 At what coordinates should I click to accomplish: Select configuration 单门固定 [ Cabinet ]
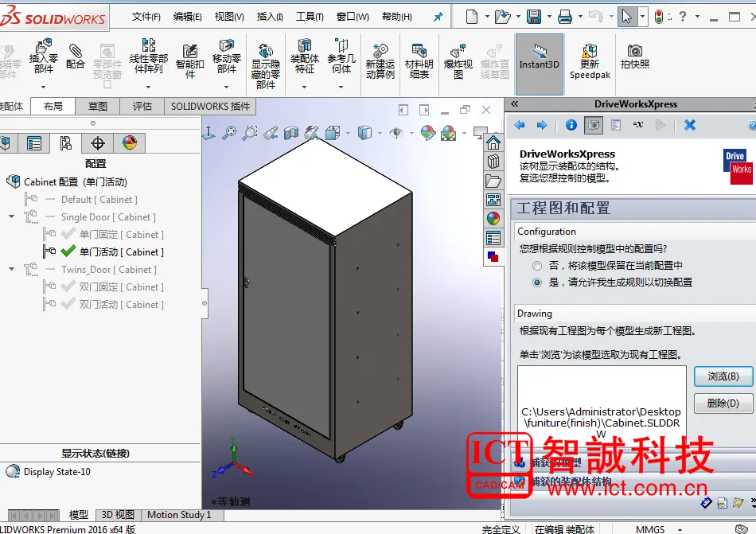coord(122,235)
